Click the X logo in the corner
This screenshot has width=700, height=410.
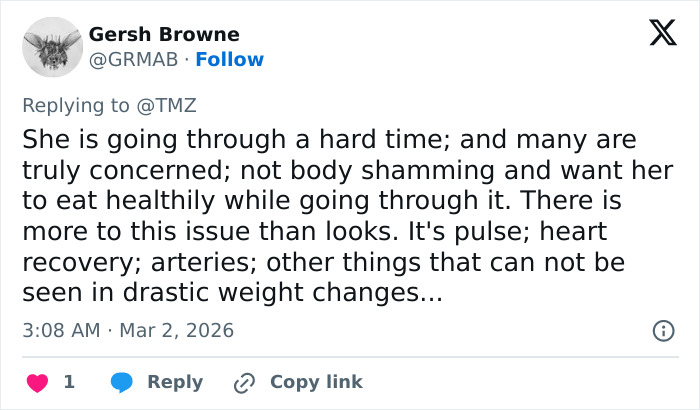point(656,35)
